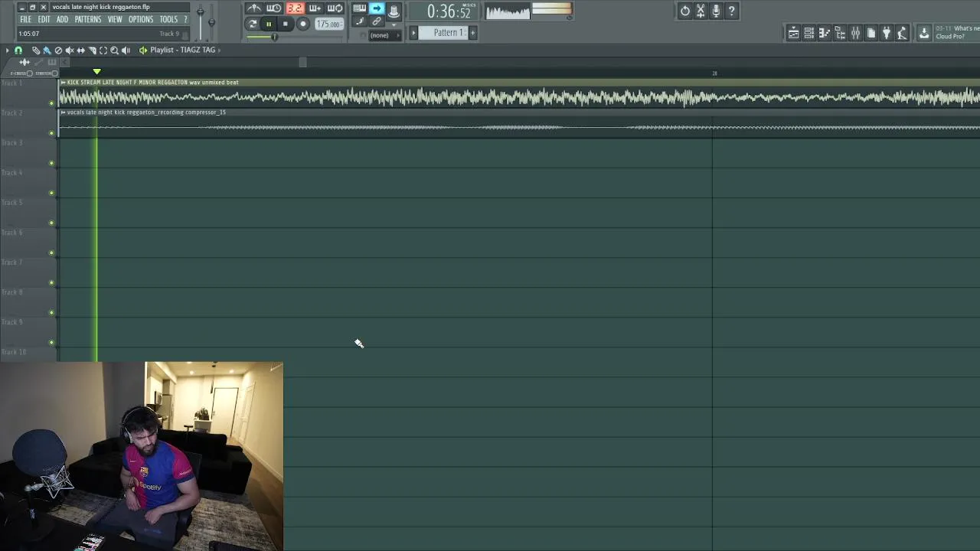The image size is (980, 551).
Task: Click the one-click audio recording microphone
Action: (716, 11)
